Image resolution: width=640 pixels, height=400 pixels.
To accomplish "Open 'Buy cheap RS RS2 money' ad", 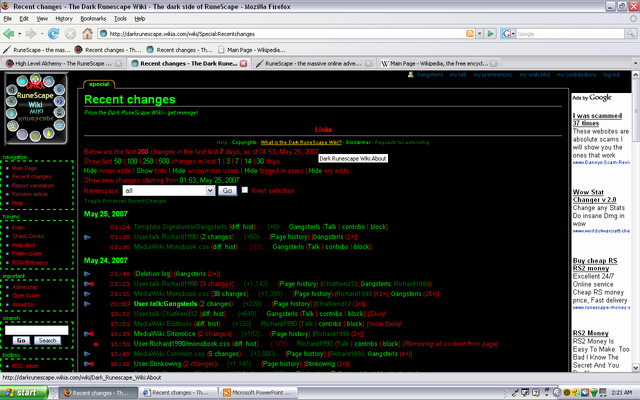I will (595, 264).
